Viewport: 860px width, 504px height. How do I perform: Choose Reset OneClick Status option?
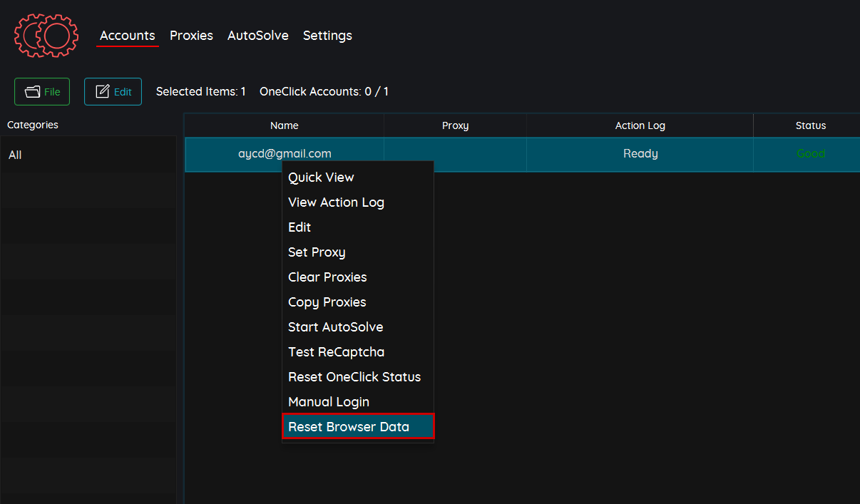pos(354,377)
